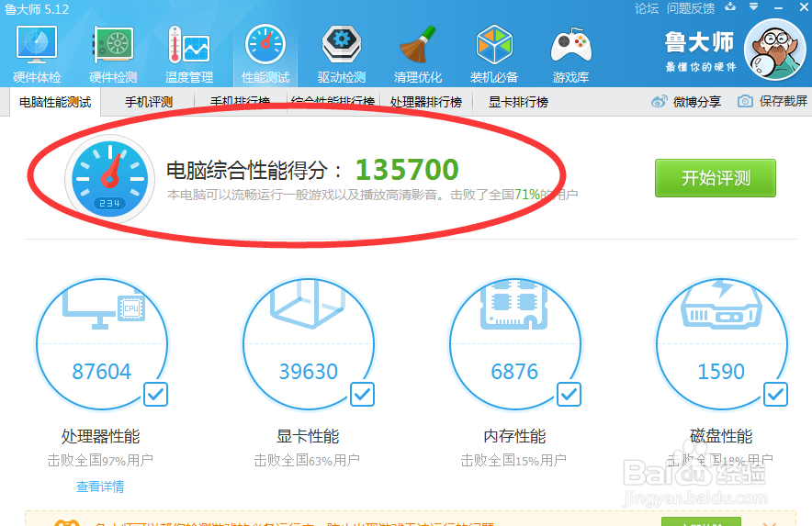
Task: Click the memory performance chip icon
Action: [513, 305]
